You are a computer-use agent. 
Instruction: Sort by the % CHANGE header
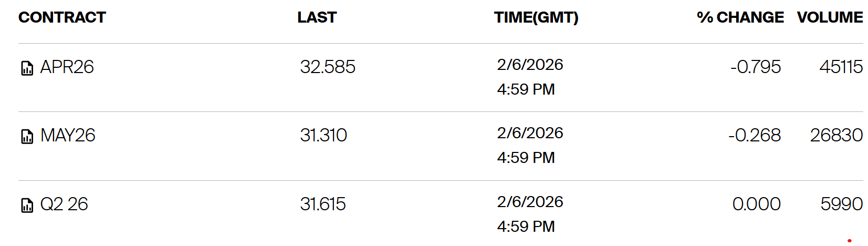click(x=740, y=17)
